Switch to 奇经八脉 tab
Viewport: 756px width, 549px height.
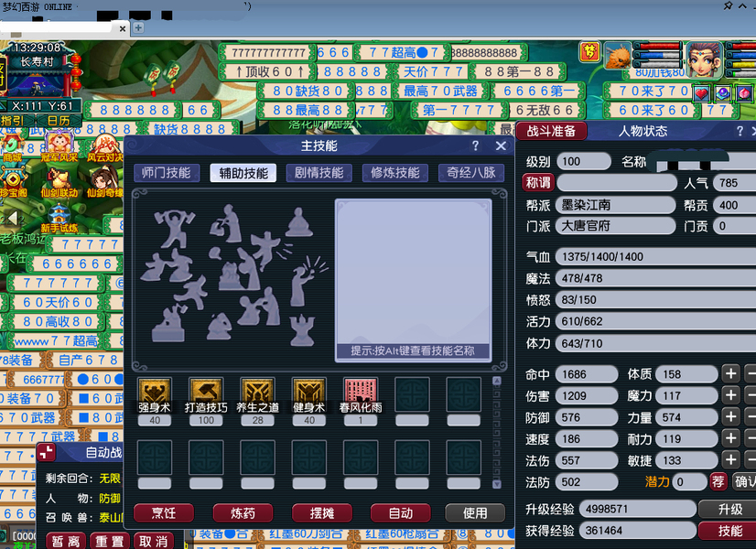[471, 173]
